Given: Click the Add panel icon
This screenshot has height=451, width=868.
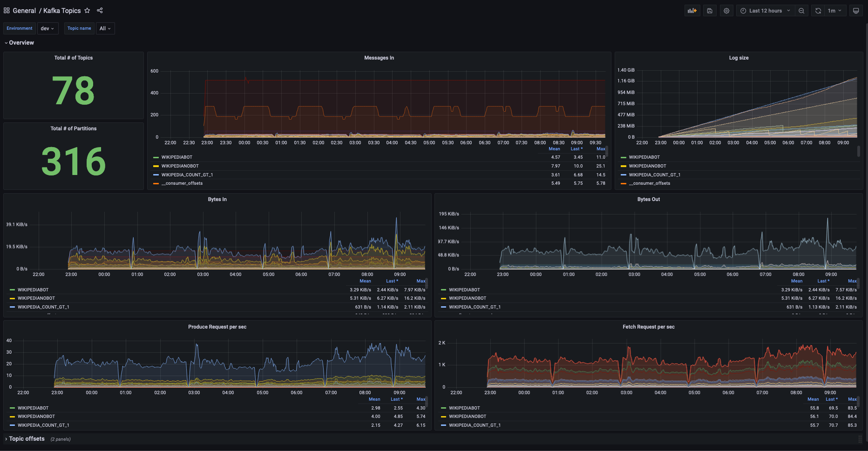Looking at the screenshot, I should (x=692, y=11).
